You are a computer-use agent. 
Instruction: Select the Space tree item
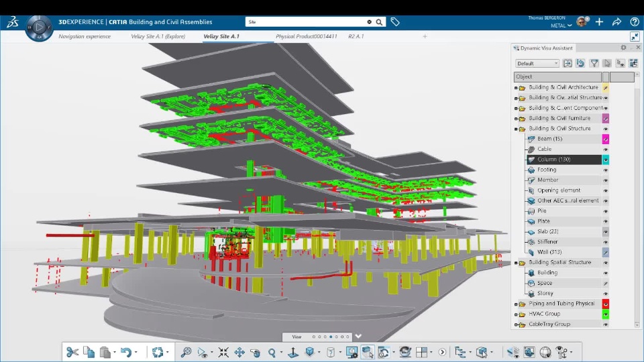pyautogui.click(x=545, y=283)
